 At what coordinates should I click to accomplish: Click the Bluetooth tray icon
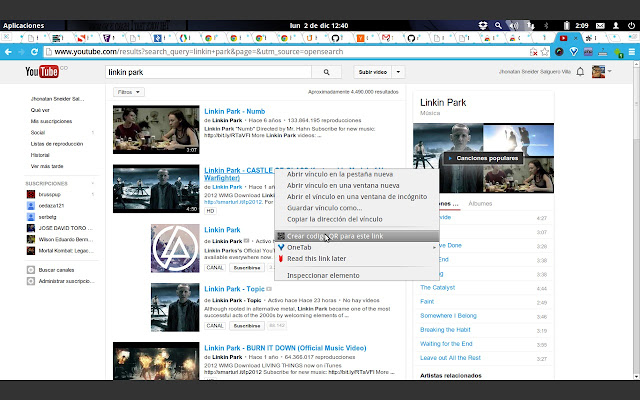click(546, 25)
